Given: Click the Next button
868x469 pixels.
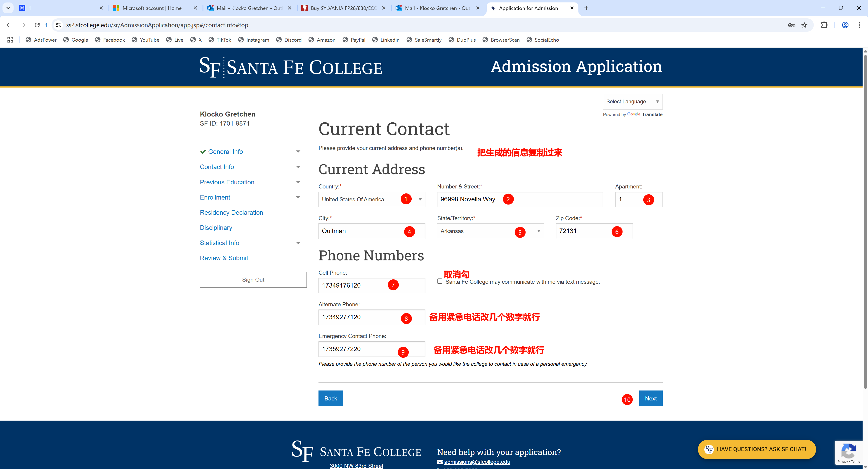Looking at the screenshot, I should tap(651, 398).
